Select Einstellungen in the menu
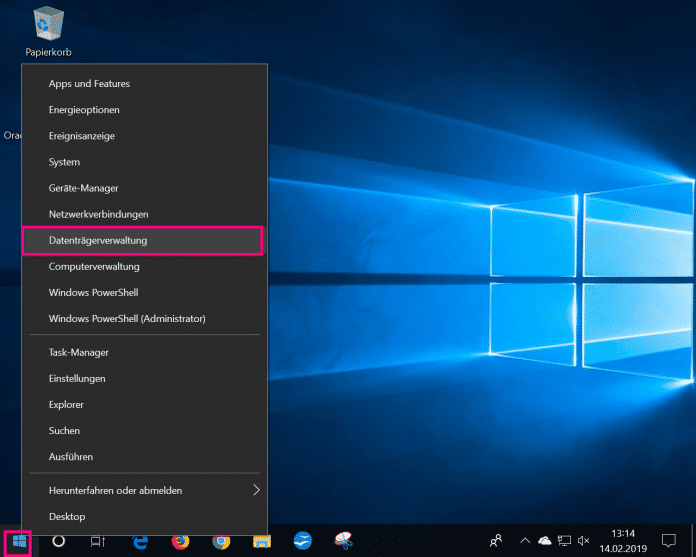The height and width of the screenshot is (557, 696). click(x=77, y=378)
